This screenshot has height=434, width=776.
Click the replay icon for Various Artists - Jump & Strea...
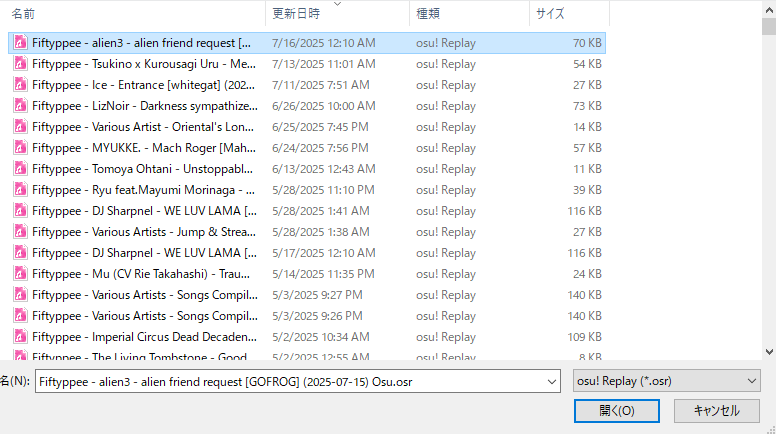coord(20,232)
